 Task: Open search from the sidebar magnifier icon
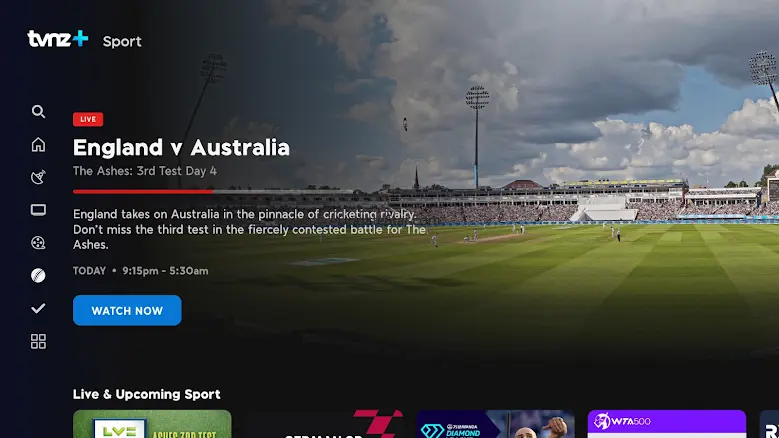38,112
